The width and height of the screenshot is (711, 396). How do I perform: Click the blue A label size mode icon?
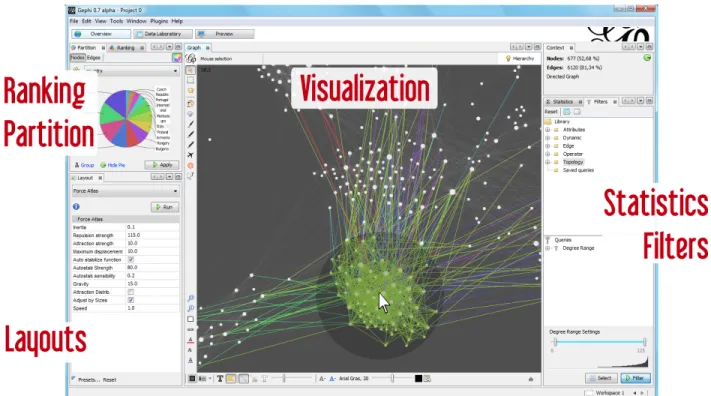click(x=332, y=378)
